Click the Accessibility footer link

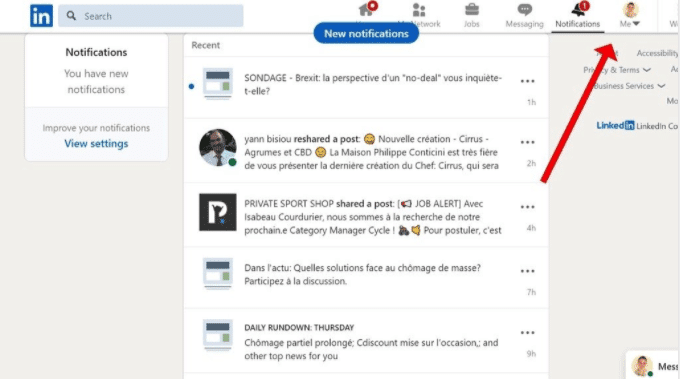click(x=657, y=53)
